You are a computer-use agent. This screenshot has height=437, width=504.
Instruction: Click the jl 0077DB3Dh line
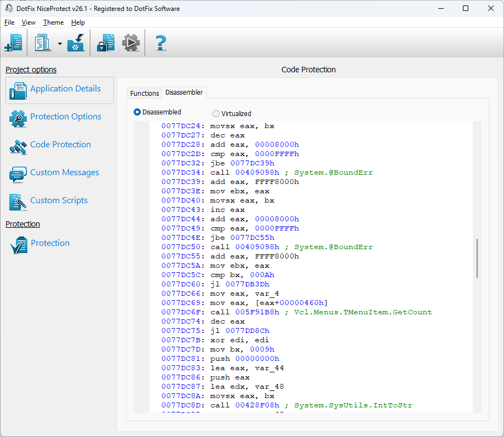[x=215, y=284]
